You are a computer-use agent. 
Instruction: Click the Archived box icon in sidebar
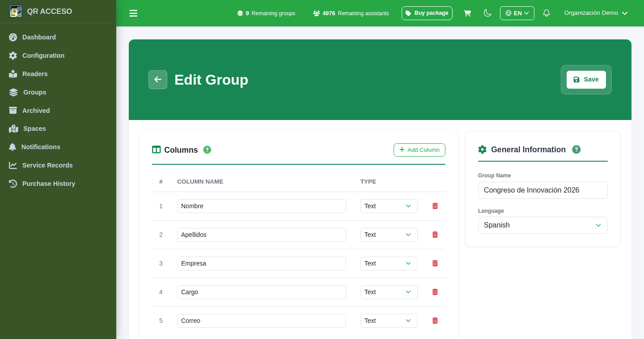click(13, 111)
